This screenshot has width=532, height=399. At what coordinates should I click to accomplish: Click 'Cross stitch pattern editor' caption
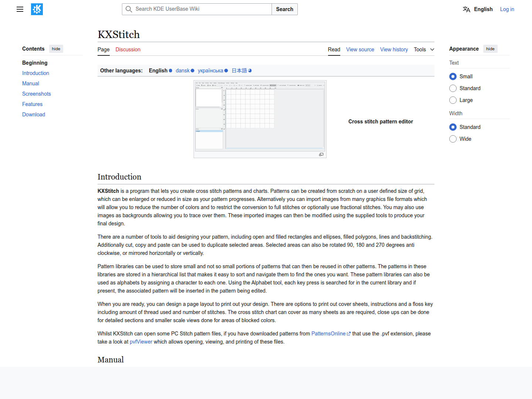point(381,122)
